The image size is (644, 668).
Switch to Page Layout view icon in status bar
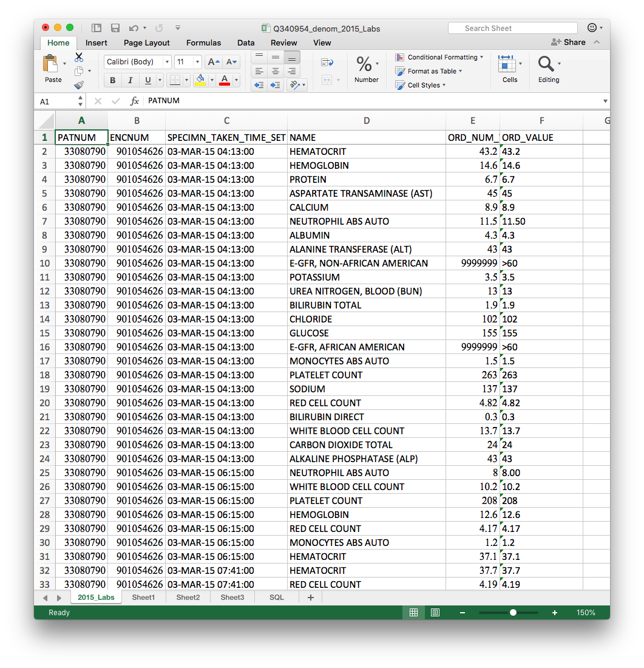(435, 613)
